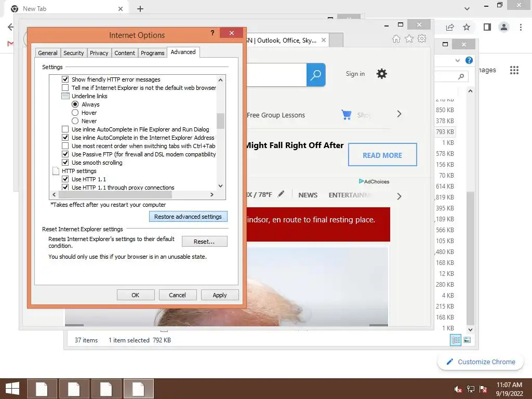
Task: Click File Explorer list scroll up arrow
Action: pyautogui.click(x=470, y=91)
